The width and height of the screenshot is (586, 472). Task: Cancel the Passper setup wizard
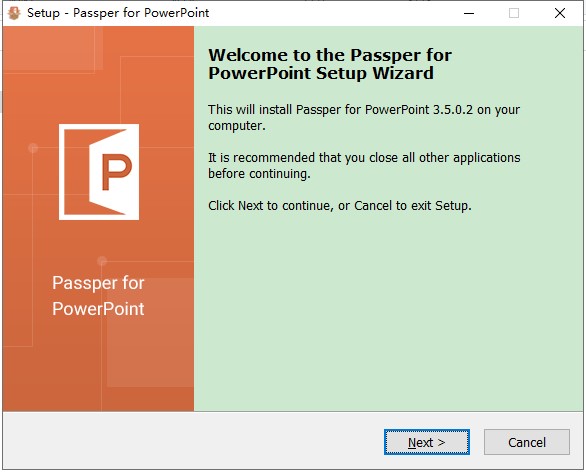point(527,442)
